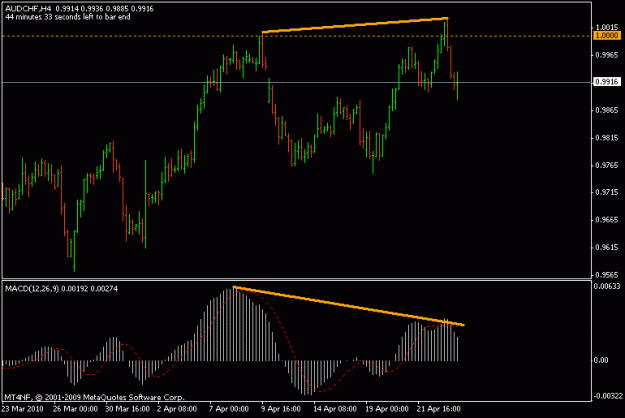Click the 21 Apr 16:00 date label
The image size is (625, 418).
[438, 409]
